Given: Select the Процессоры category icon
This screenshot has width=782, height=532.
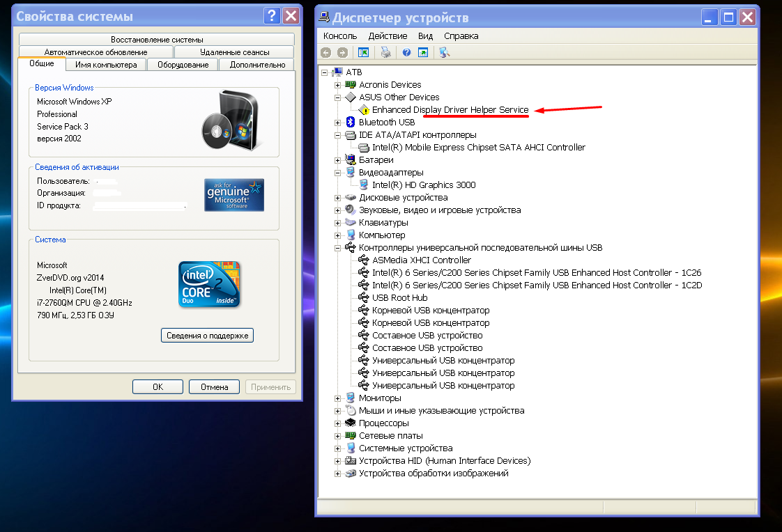Looking at the screenshot, I should 351,423.
